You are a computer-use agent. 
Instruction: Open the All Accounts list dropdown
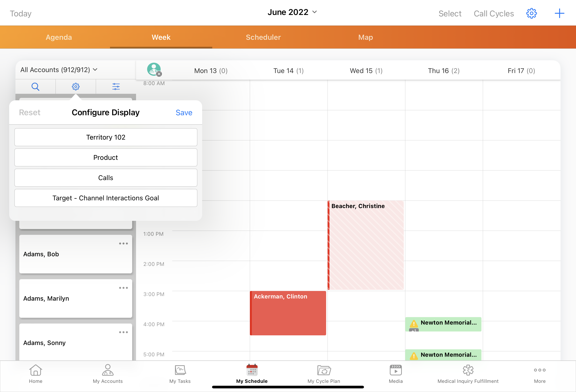[59, 70]
